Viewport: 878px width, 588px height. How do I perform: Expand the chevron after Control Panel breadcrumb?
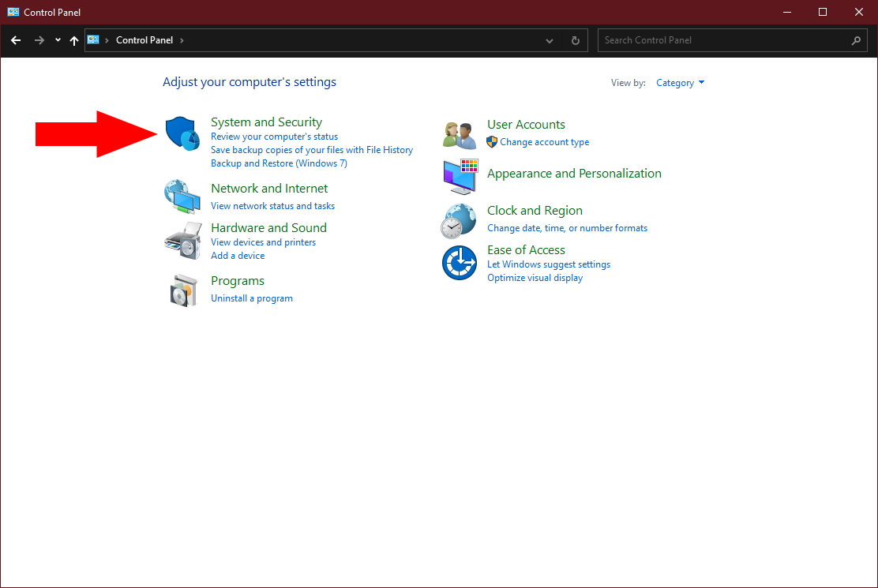(x=182, y=40)
